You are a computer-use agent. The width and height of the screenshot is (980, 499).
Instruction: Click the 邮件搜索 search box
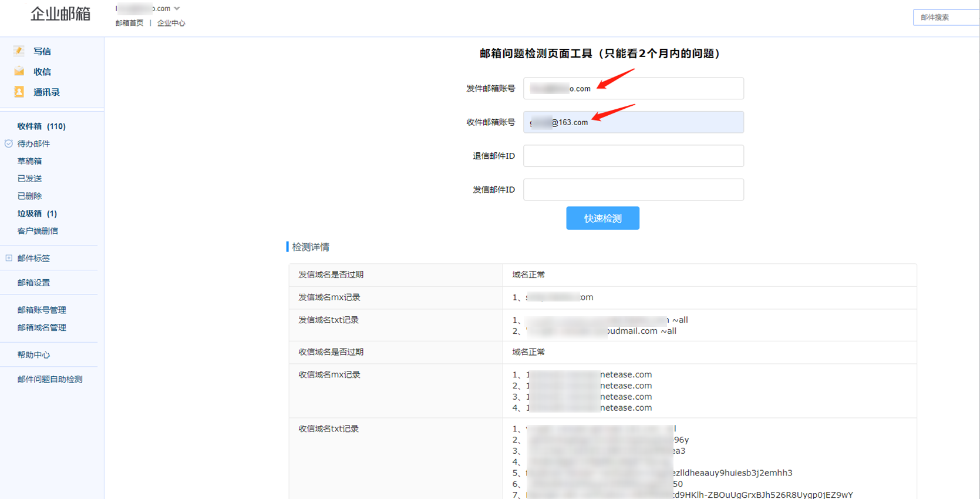(947, 18)
